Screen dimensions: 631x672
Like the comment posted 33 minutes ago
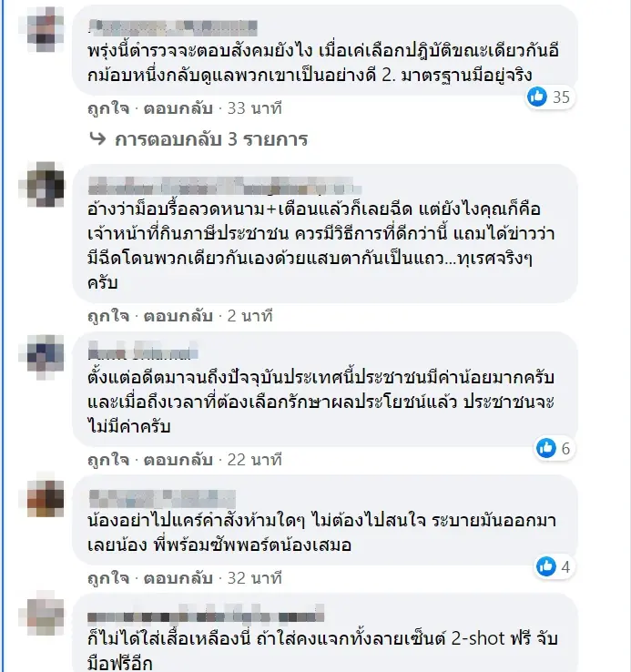pos(108,108)
